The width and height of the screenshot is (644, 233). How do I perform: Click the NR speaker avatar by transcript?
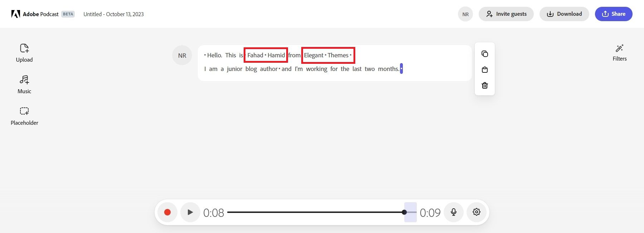click(182, 56)
